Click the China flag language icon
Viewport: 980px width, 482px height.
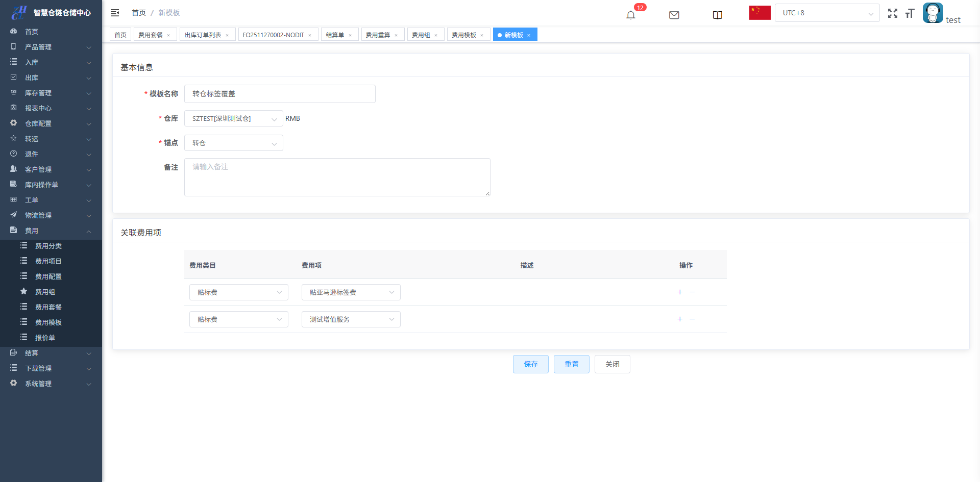click(x=759, y=13)
